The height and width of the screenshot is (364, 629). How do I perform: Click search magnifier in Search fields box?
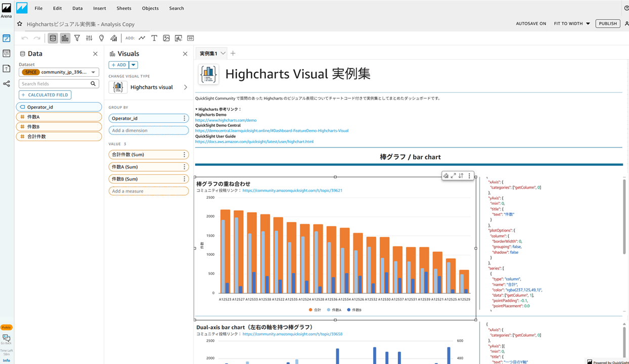(93, 84)
